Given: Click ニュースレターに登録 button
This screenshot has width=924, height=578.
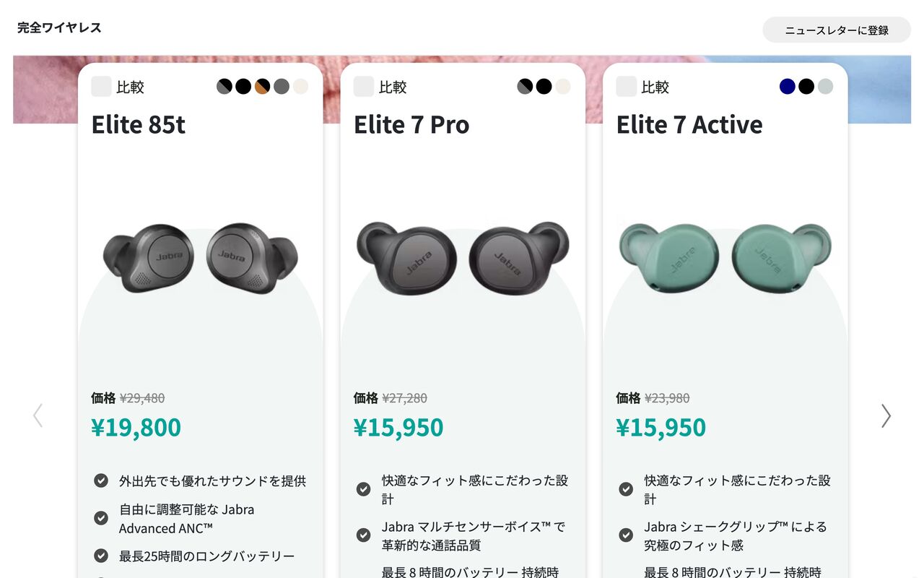Looking at the screenshot, I should click(x=837, y=30).
